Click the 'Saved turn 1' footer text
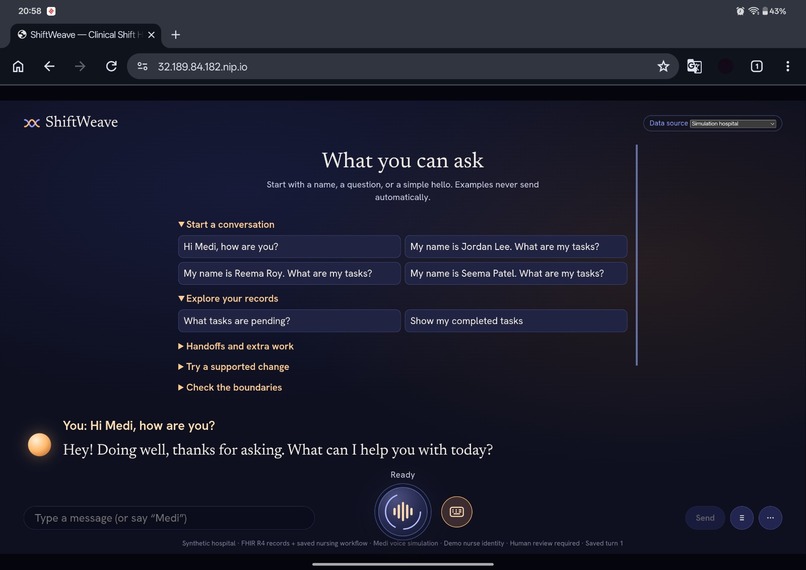806x570 pixels. 604,543
